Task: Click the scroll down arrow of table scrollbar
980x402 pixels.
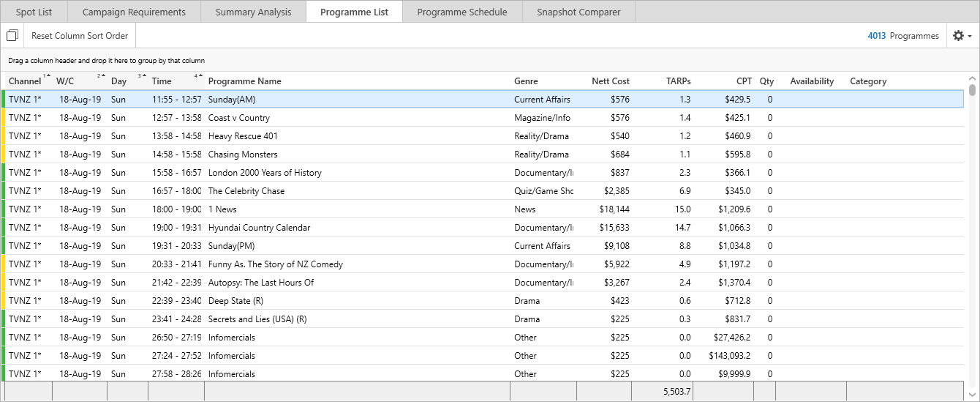Action: [x=972, y=395]
